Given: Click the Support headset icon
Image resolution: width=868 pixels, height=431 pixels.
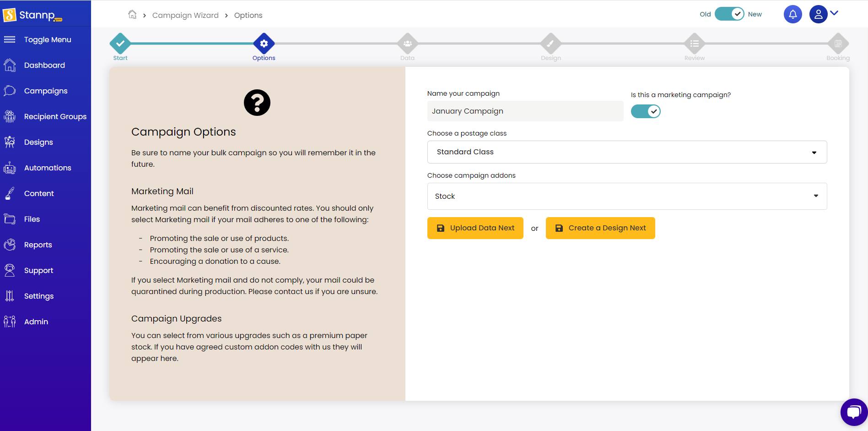Looking at the screenshot, I should [10, 270].
